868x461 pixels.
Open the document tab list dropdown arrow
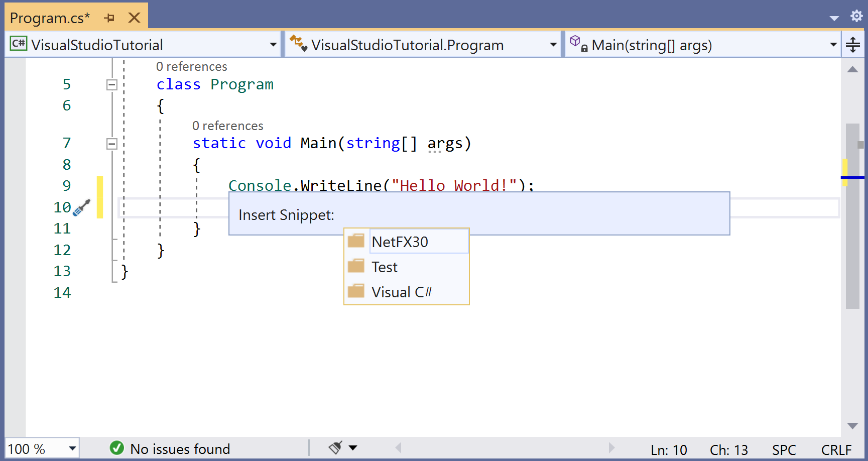pos(834,18)
